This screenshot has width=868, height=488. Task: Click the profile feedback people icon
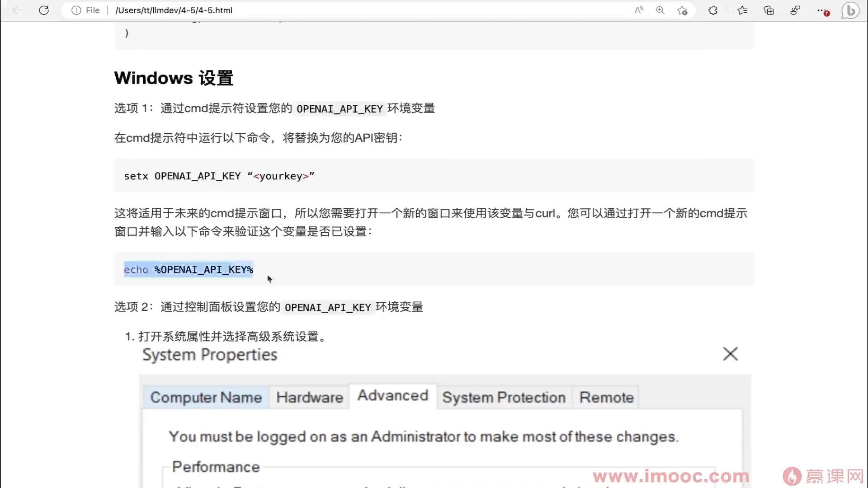click(795, 10)
